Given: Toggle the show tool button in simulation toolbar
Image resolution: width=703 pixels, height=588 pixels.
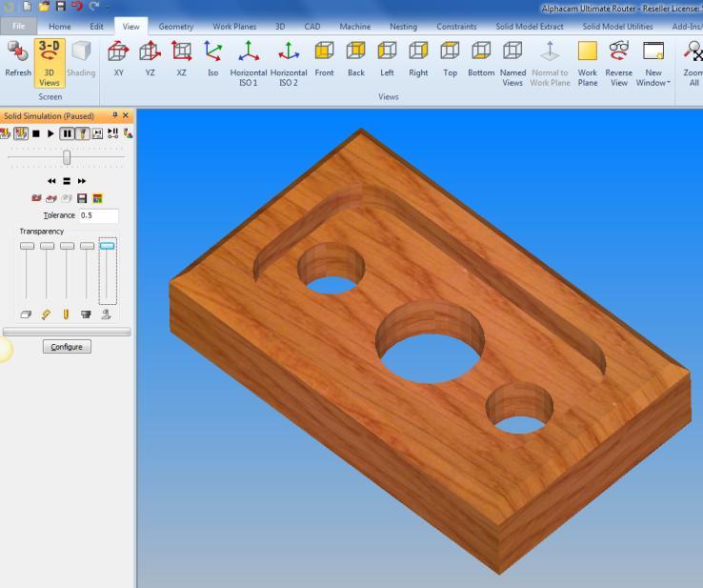Looking at the screenshot, I should click(83, 133).
